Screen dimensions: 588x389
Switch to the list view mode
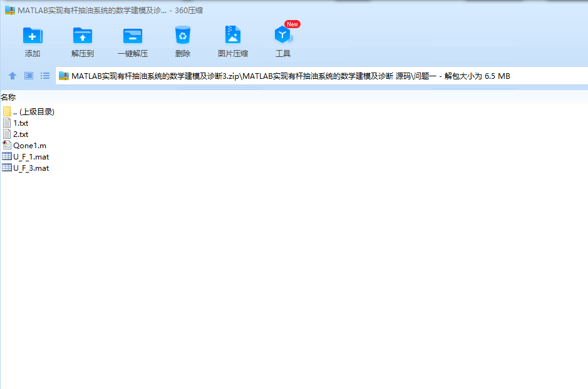45,76
